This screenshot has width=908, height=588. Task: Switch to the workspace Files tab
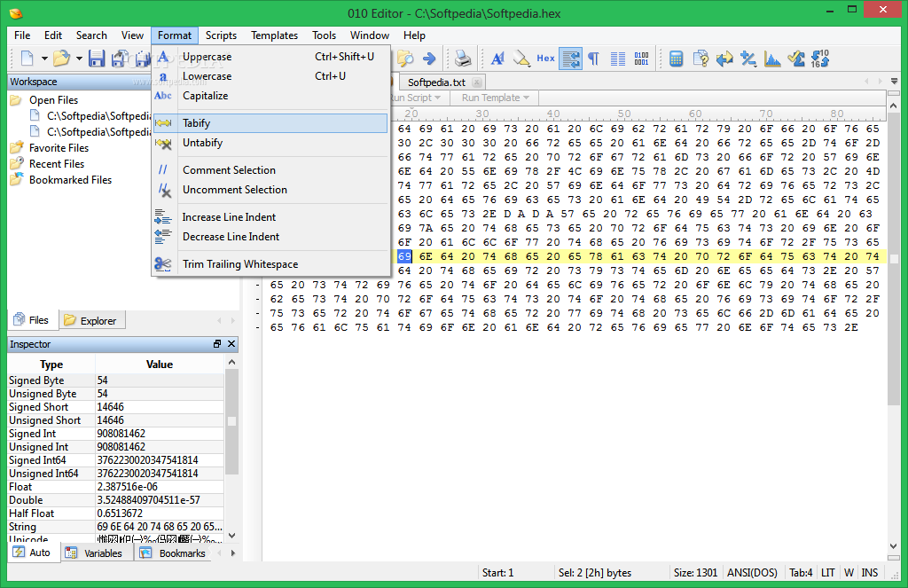32,320
